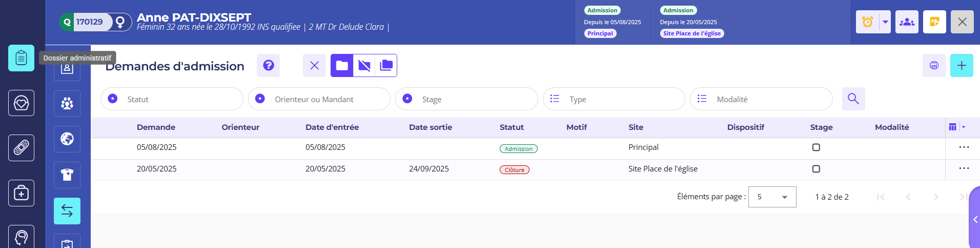Screen dimensions: 980x248
Task: Expand the right side panel chevron
Action: pos(975,220)
